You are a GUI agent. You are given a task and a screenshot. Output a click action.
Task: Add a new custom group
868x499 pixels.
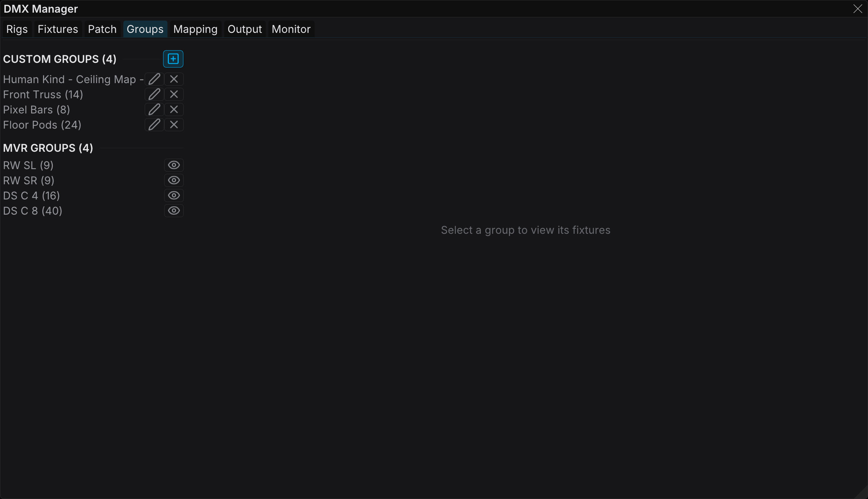173,59
